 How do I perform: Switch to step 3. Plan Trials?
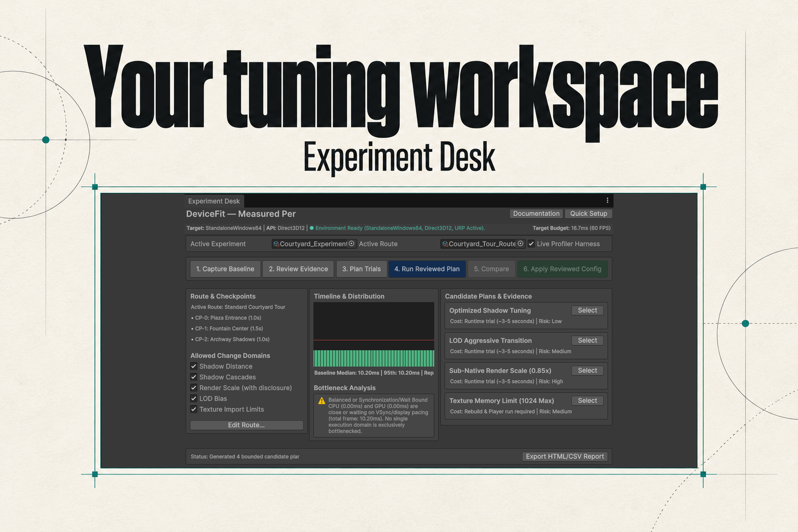click(x=362, y=269)
